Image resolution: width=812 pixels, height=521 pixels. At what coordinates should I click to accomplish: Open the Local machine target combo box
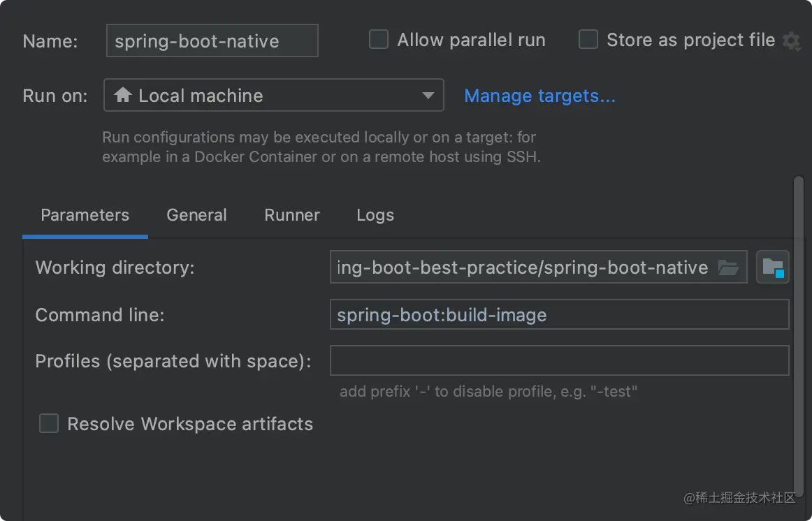pyautogui.click(x=273, y=95)
